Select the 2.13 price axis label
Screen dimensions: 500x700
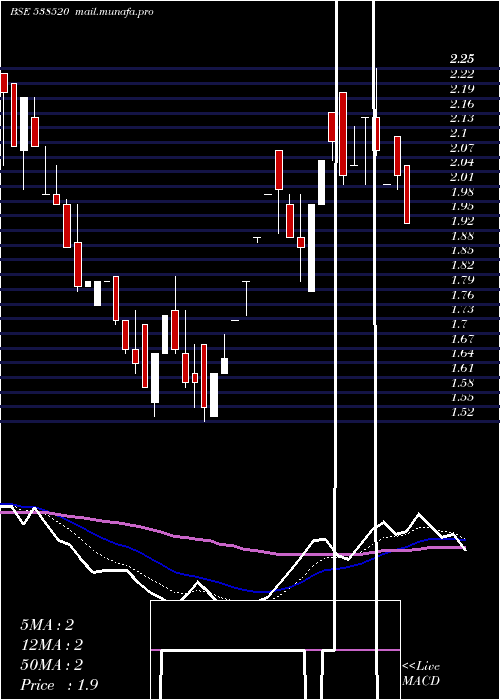462,118
